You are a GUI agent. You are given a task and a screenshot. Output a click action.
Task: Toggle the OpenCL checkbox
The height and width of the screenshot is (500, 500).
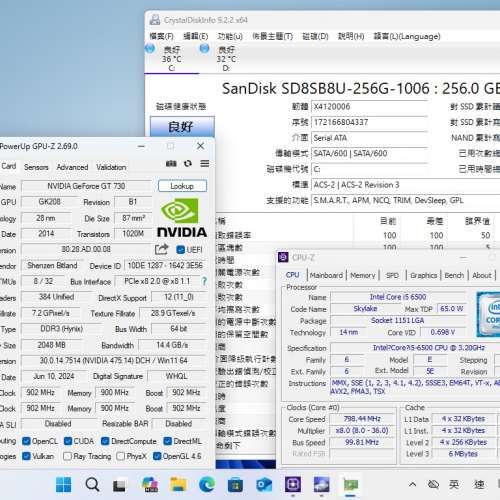click(x=26, y=441)
